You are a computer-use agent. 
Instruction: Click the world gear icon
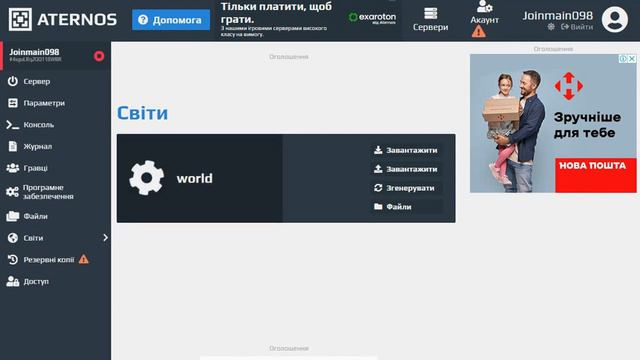(x=147, y=178)
